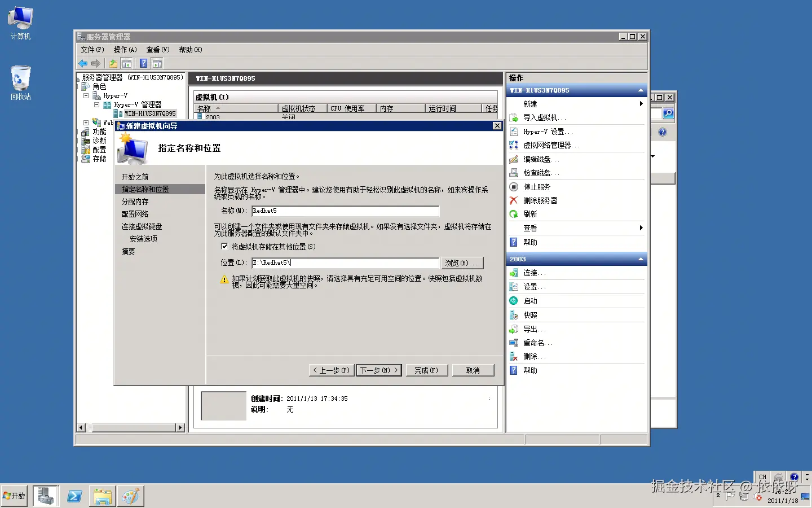Click the 开始 Start button
Screen dimensions: 812x508
pos(15,496)
